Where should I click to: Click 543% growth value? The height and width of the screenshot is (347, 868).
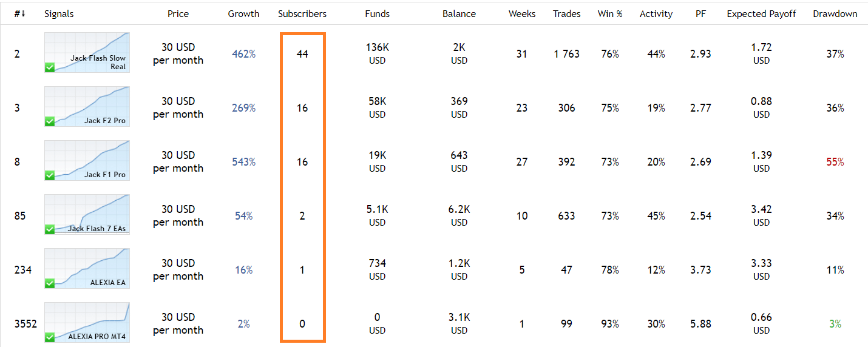(x=243, y=162)
